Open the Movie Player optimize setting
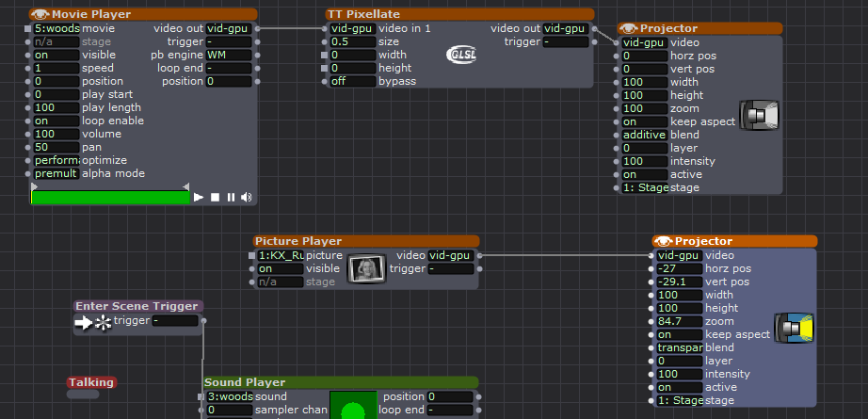This screenshot has height=419, width=868. click(x=56, y=160)
